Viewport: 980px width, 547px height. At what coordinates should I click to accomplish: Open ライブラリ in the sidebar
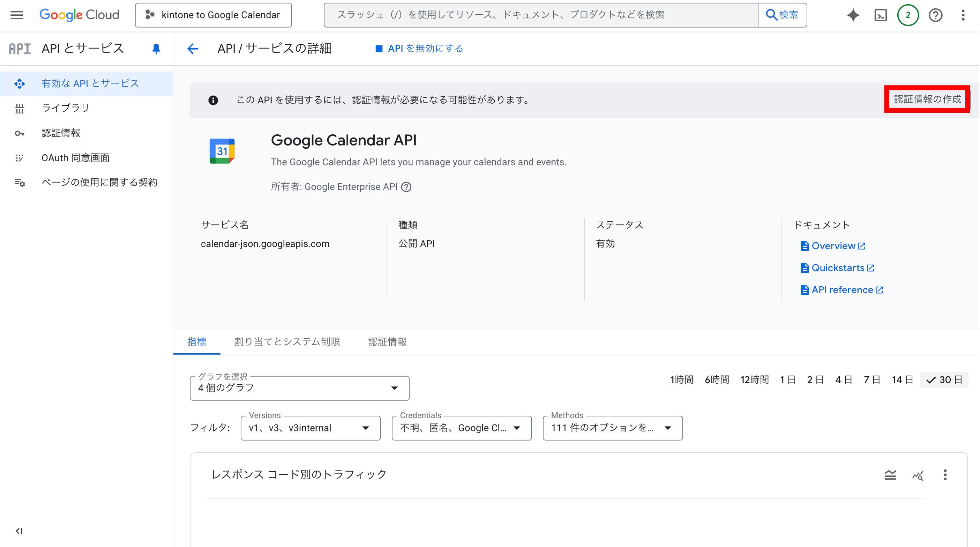(87, 108)
